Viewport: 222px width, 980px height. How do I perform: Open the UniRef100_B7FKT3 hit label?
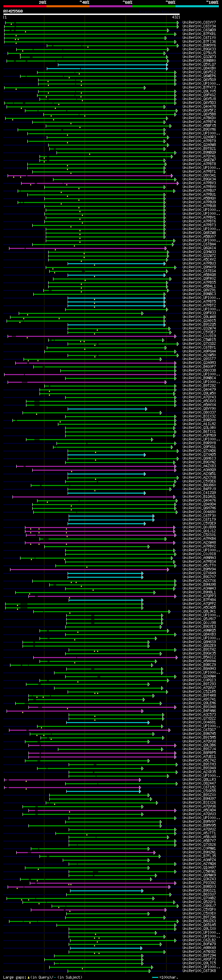click(199, 88)
